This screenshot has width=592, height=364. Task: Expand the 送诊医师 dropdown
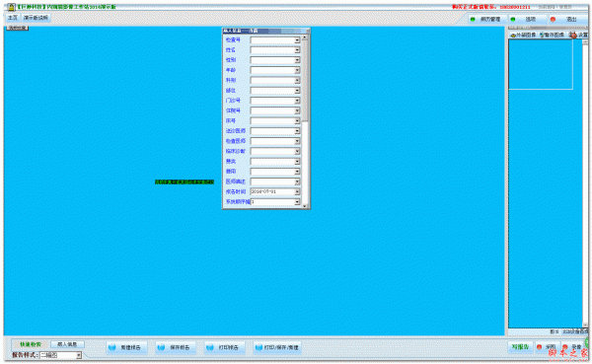pos(297,131)
